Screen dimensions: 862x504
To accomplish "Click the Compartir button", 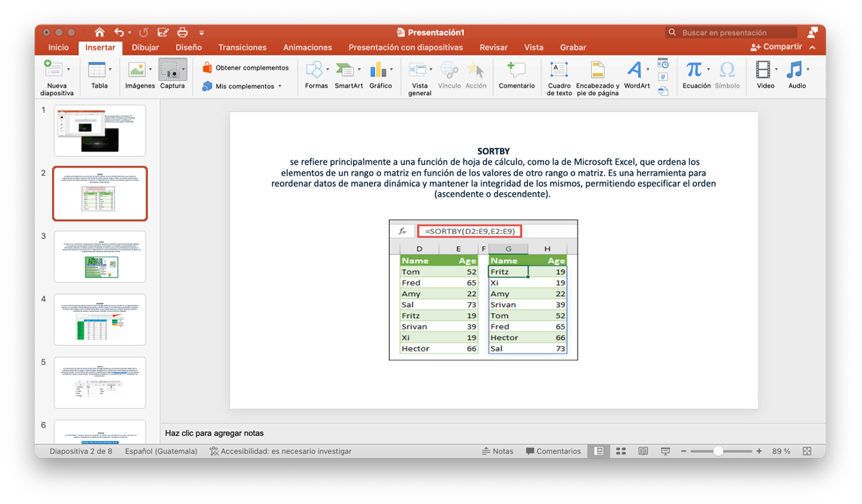I will coord(776,47).
